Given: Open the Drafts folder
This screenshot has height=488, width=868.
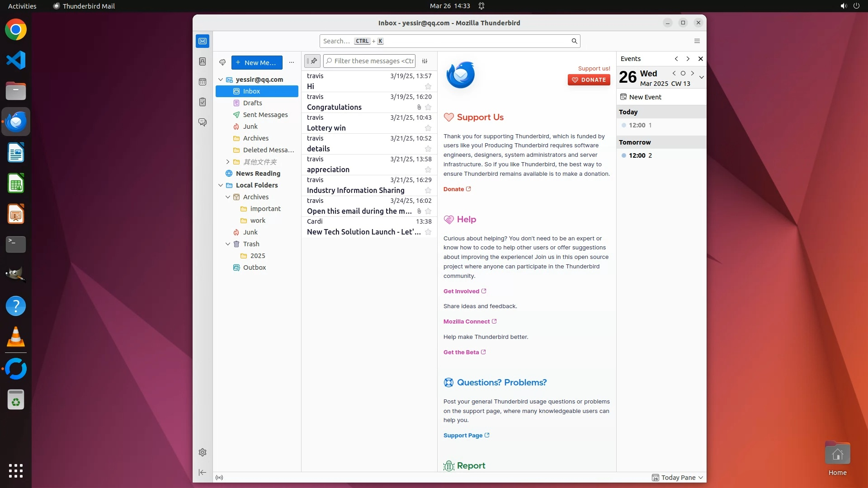Looking at the screenshot, I should click(252, 103).
